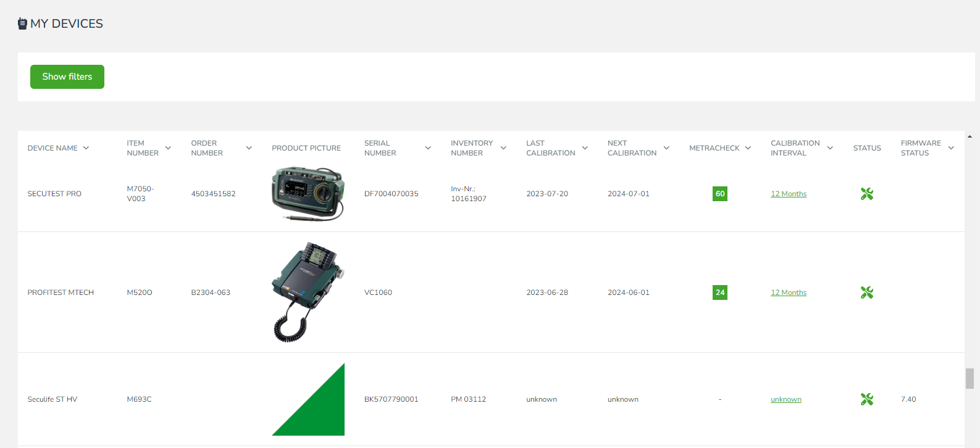
Task: Select device name PROFITEST MTECH
Action: click(x=61, y=292)
